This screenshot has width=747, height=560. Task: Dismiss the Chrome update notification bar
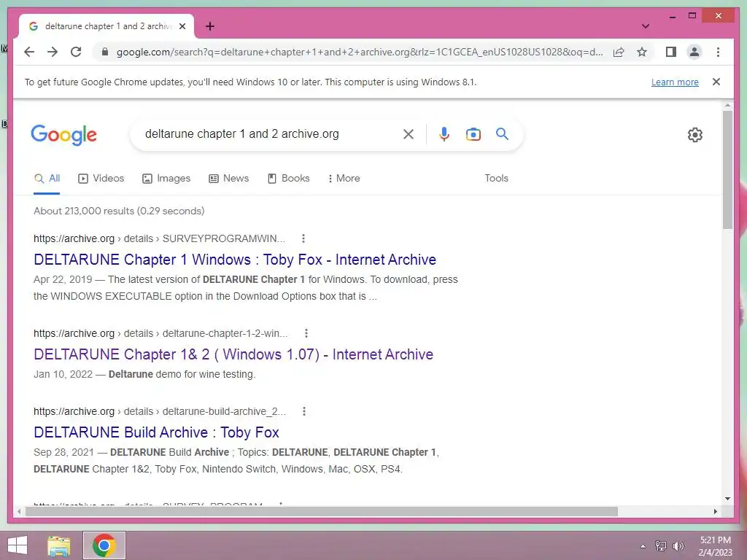[716, 82]
